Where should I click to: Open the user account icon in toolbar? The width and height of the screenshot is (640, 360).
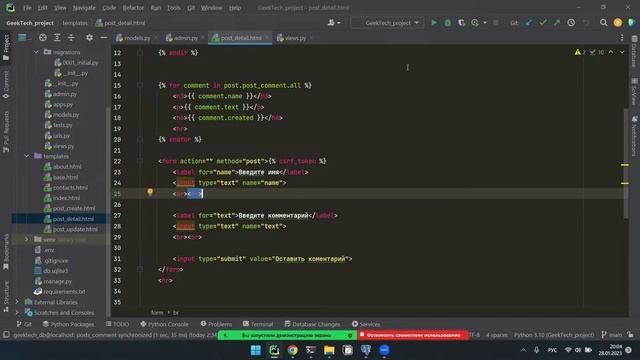[x=618, y=23]
